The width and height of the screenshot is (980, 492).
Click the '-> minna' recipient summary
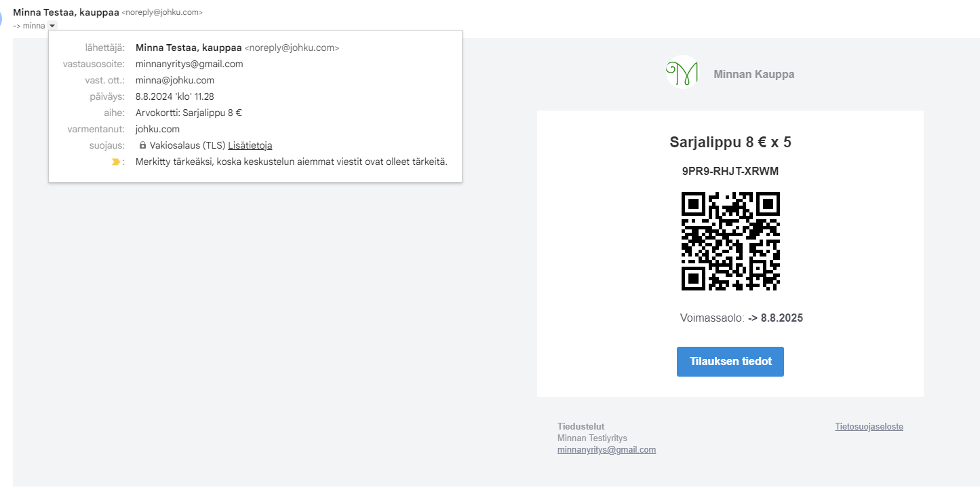pos(28,26)
